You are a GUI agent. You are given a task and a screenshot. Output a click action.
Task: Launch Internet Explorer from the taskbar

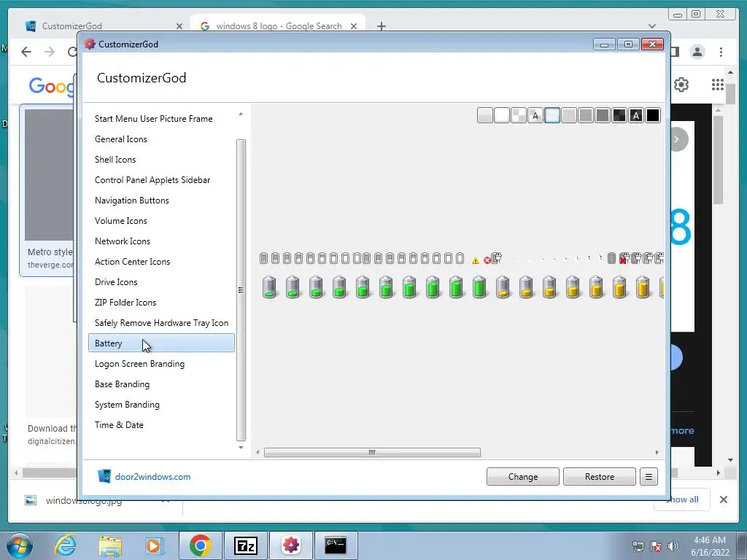click(x=65, y=545)
